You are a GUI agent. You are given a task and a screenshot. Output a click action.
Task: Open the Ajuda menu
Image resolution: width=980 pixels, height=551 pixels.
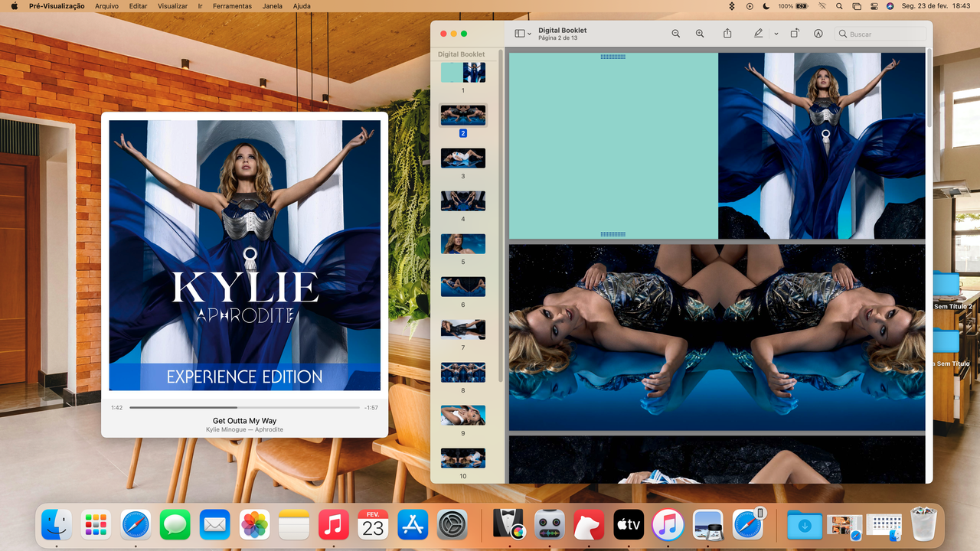click(x=302, y=6)
